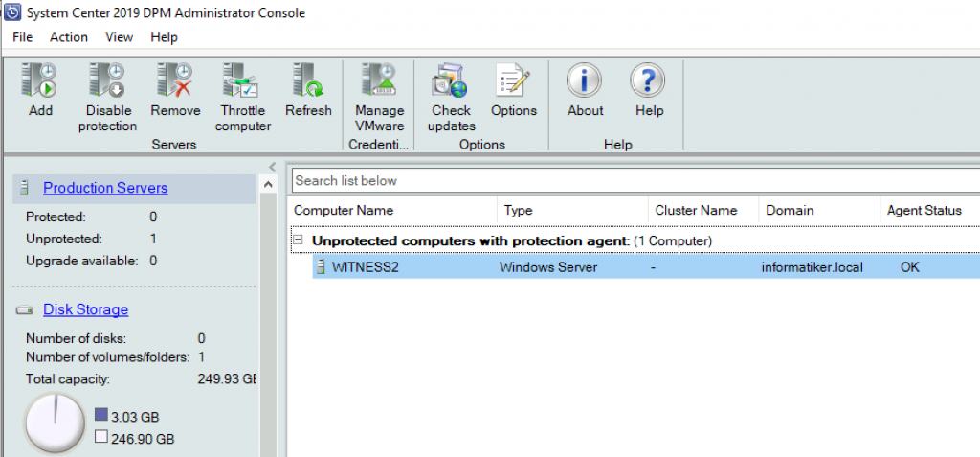Follow the Production Servers link
Screen dimensions: 980x457
pos(105,188)
